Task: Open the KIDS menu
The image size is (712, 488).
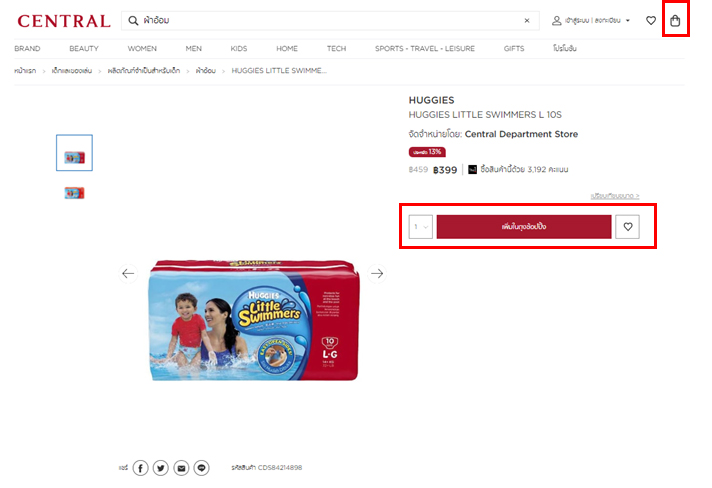Action: [239, 49]
